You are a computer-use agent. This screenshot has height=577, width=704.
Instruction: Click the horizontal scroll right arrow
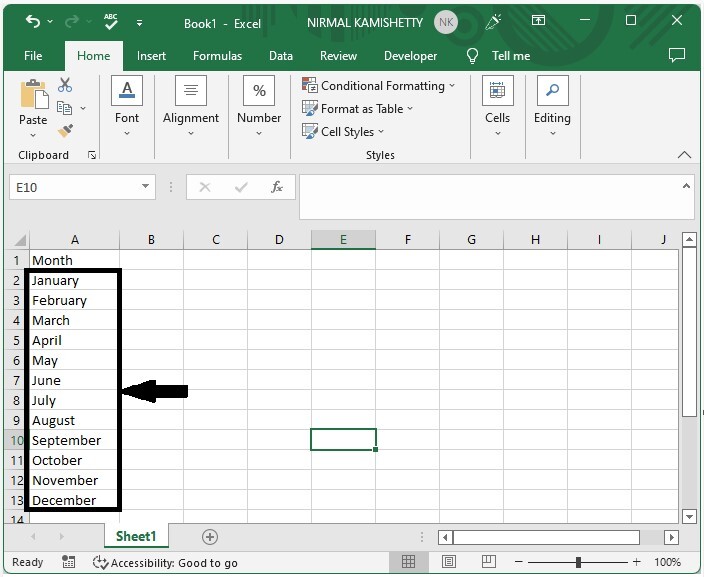(672, 537)
